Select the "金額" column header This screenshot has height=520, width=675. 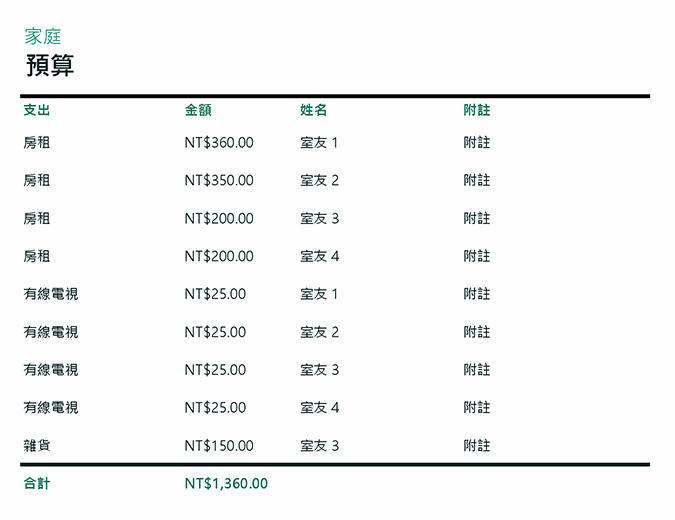[198, 110]
